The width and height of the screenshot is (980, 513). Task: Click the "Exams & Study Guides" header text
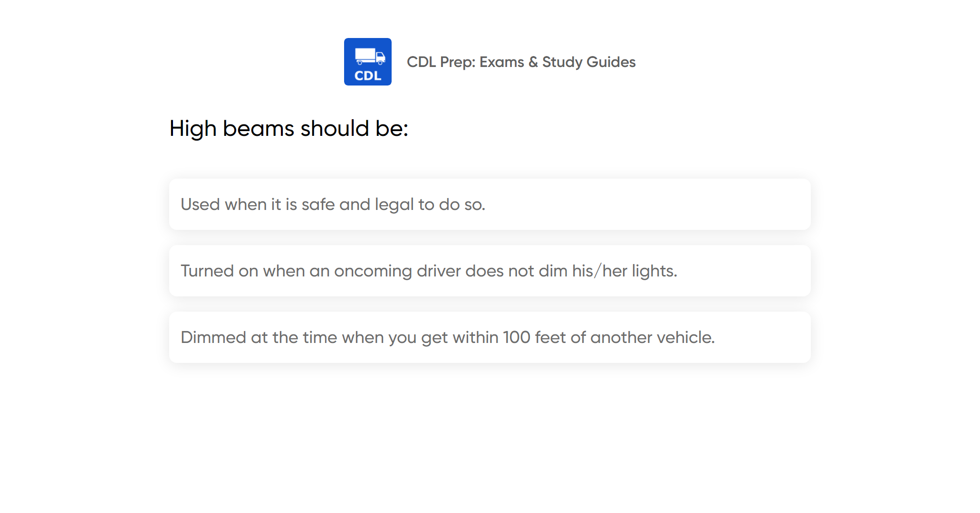point(557,62)
